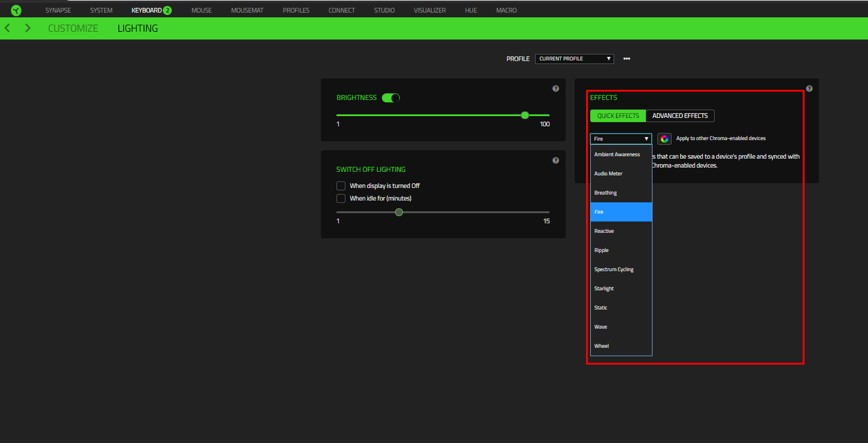Open the Hue tab
Viewport: 868px width, 443px height.
point(471,10)
